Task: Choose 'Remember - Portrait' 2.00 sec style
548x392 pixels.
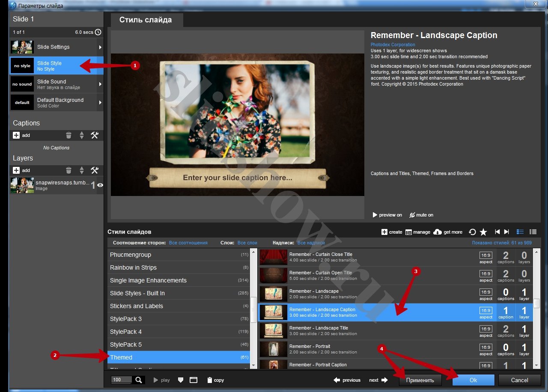Action: point(396,349)
